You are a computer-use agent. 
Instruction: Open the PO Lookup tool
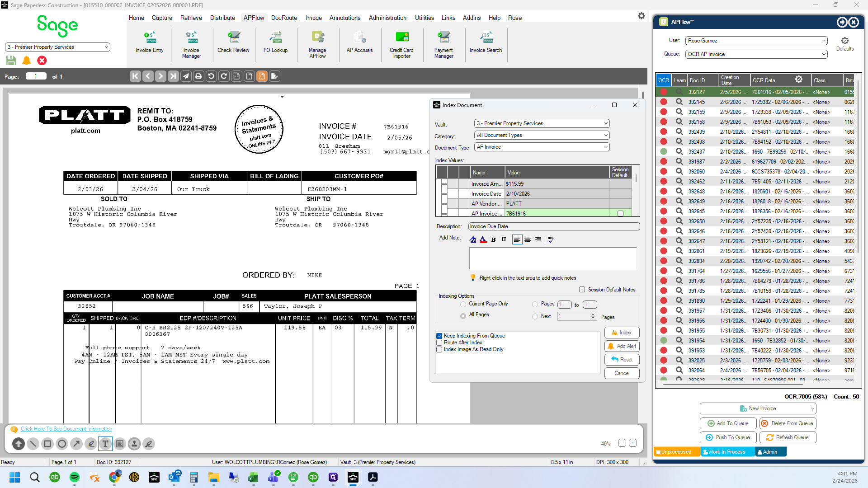[275, 42]
